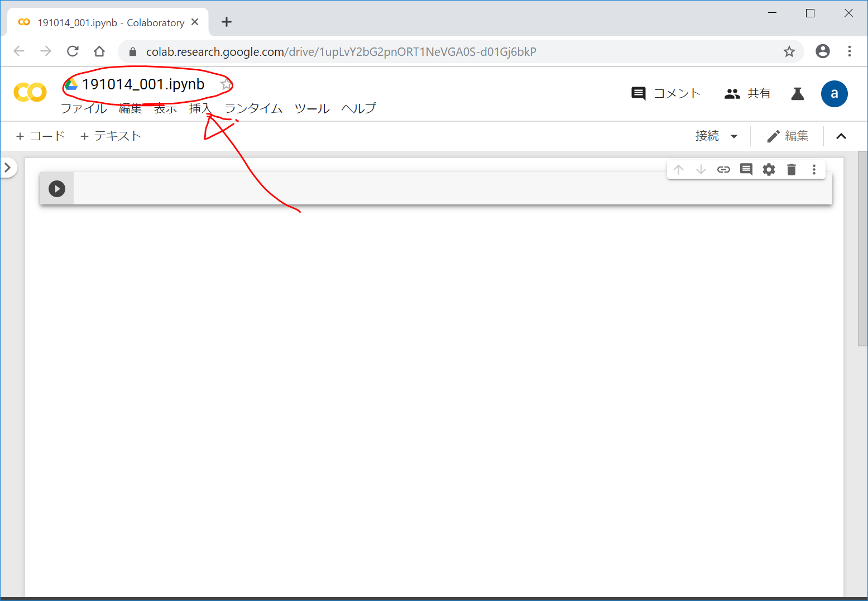Move cell up with arrow icon
The width and height of the screenshot is (868, 601).
(678, 170)
